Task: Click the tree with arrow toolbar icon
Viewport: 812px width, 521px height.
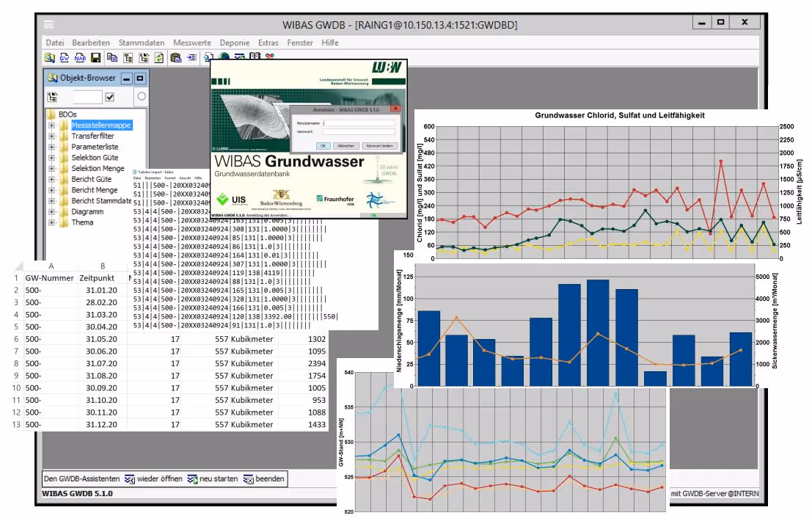Action: point(144,58)
